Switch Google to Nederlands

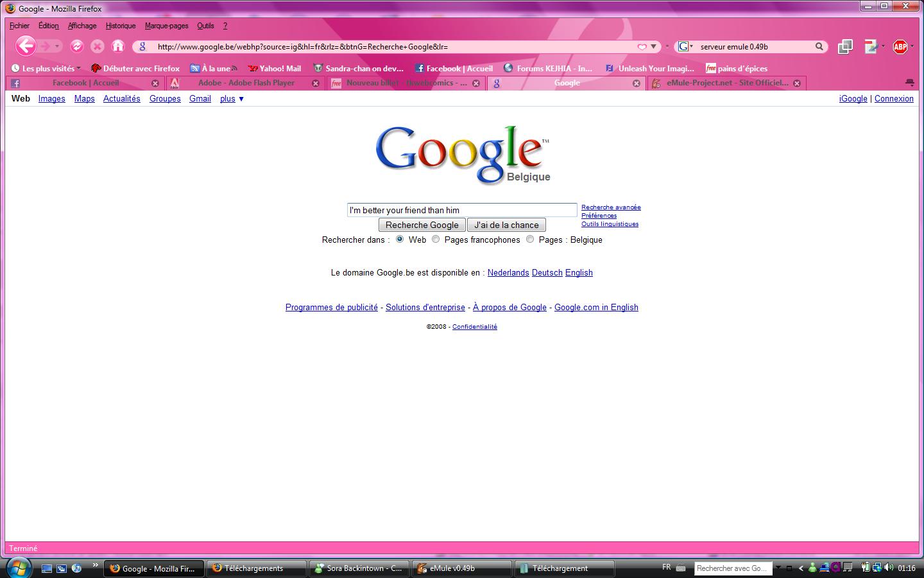pos(508,273)
